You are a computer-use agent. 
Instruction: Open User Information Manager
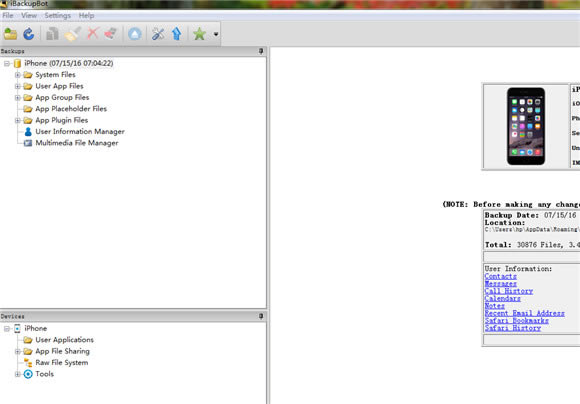tap(80, 132)
